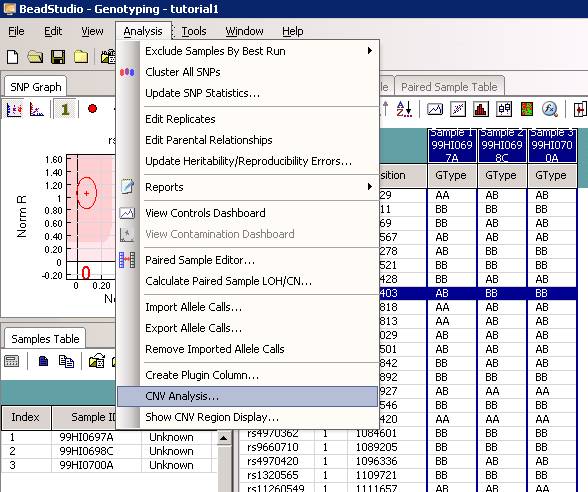This screenshot has height=492, width=588.
Task: Open the red-green heat map icon
Action: tap(527, 109)
